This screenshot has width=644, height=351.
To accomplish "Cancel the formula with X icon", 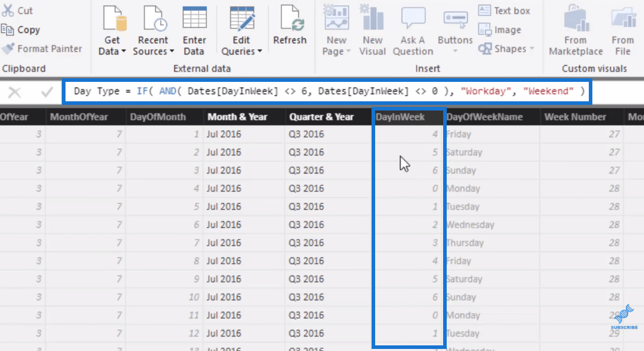I will click(x=14, y=92).
